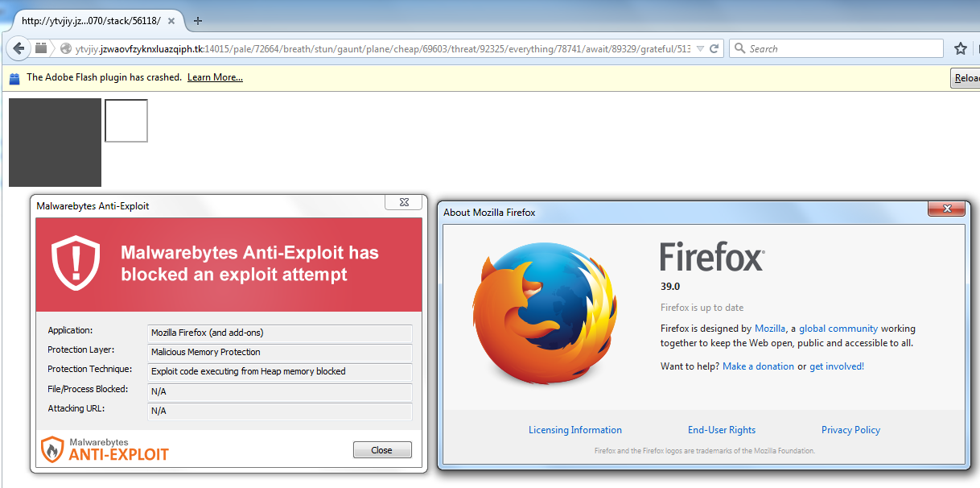Click the Malicious Memory Protection value
Image resolution: width=980 pixels, height=488 pixels.
[x=281, y=352]
